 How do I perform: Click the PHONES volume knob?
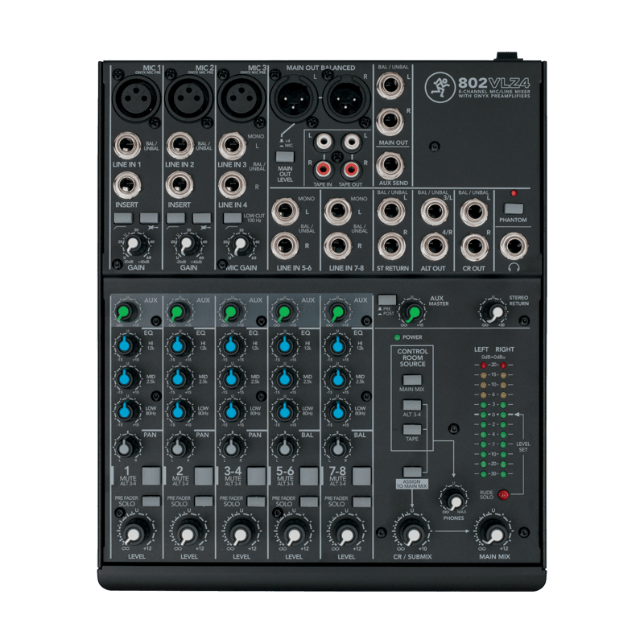point(454,500)
